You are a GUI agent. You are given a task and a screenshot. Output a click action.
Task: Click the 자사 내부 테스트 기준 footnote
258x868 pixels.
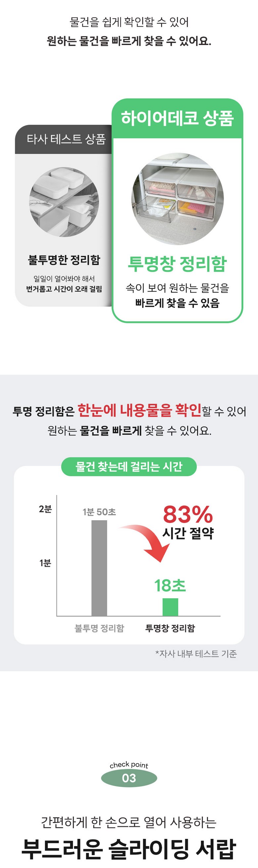coord(196,654)
